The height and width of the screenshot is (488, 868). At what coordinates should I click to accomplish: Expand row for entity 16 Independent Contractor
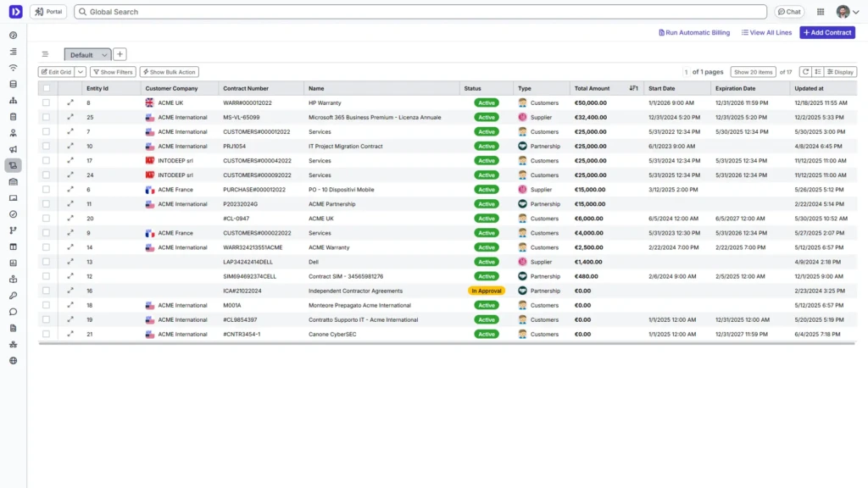[70, 291]
